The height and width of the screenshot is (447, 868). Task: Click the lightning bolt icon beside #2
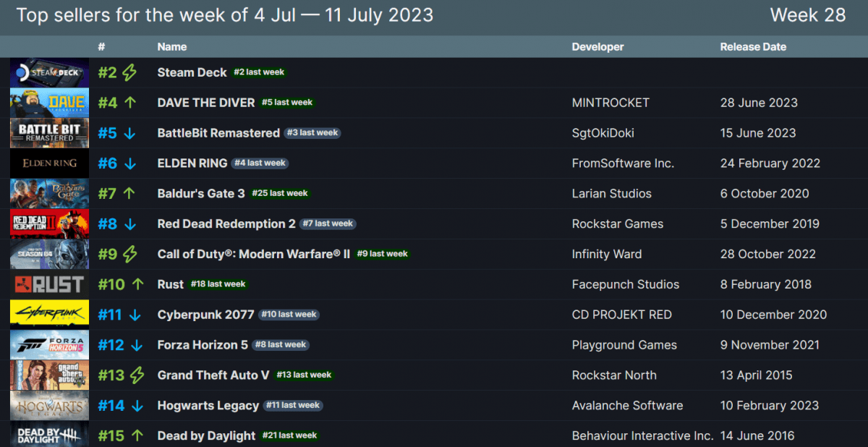click(x=129, y=72)
